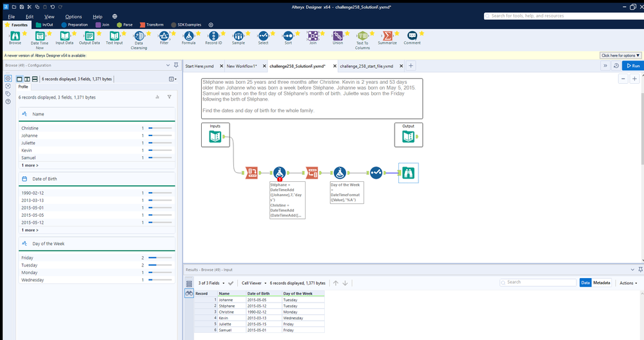This screenshot has height=340, width=644.
Task: Open the Options menu
Action: click(x=73, y=16)
